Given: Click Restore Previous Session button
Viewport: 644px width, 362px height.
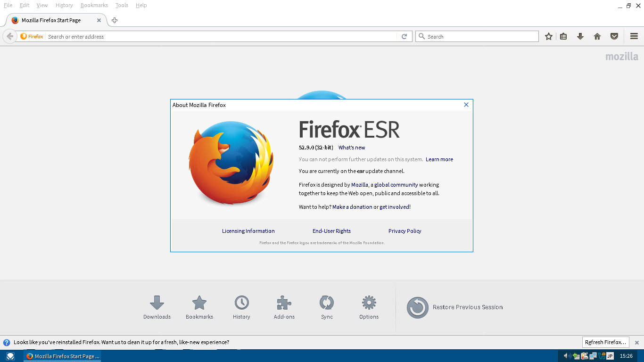Looking at the screenshot, I should (455, 307).
